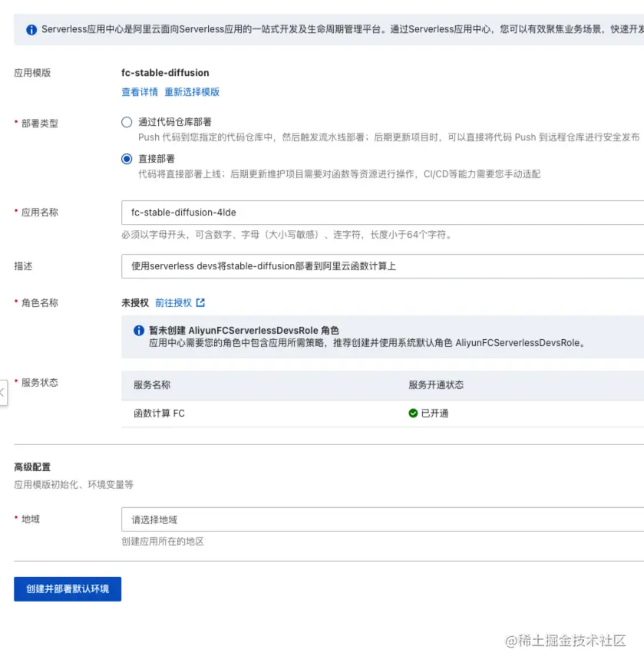Follow the 前往授权 authorization link
The height and width of the screenshot is (666, 644).
[173, 303]
